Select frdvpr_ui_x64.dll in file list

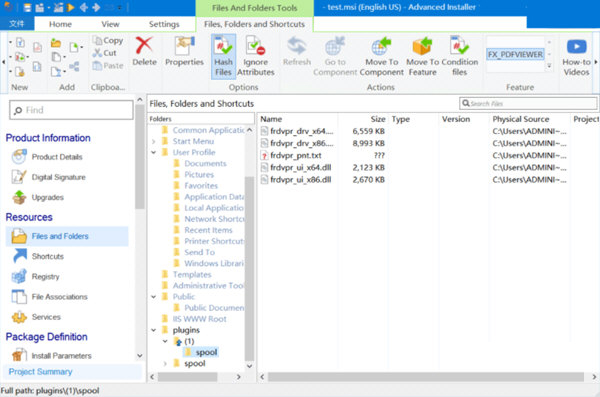300,168
